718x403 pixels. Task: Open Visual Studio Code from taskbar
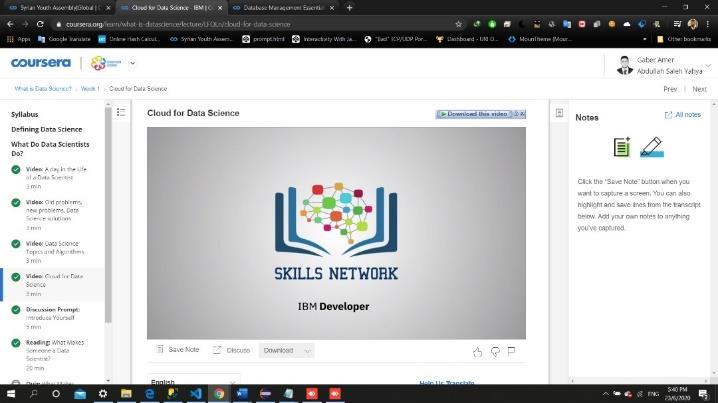196,394
